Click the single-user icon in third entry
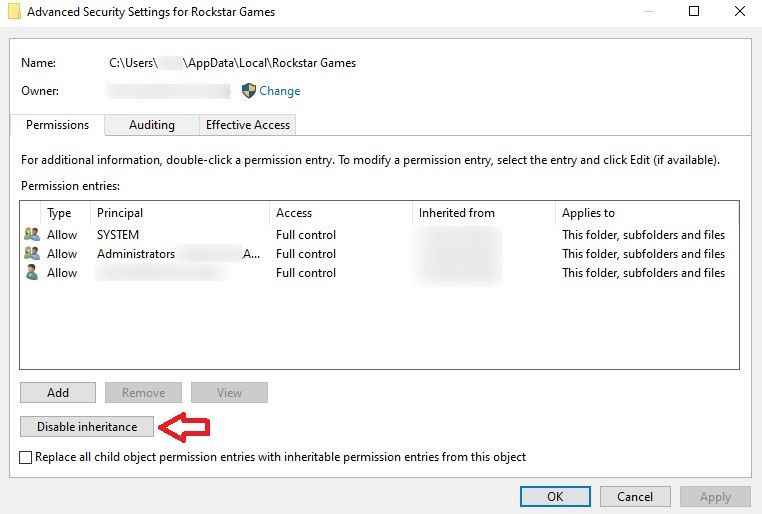The width and height of the screenshot is (762, 514). 32,273
